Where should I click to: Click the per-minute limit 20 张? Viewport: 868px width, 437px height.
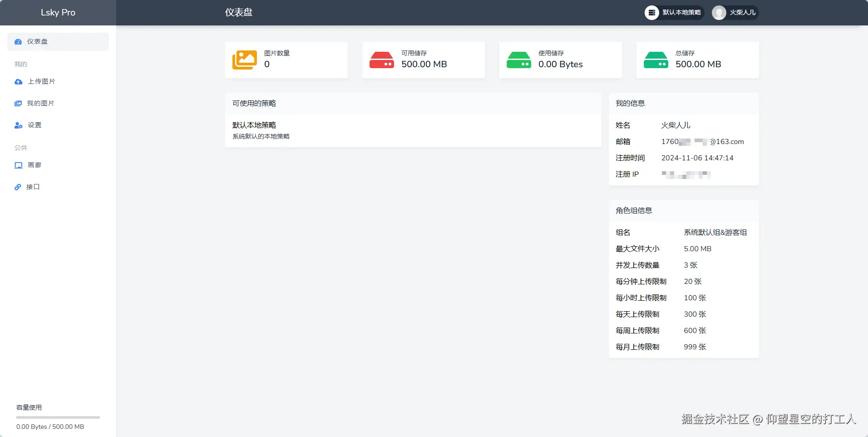click(x=693, y=282)
